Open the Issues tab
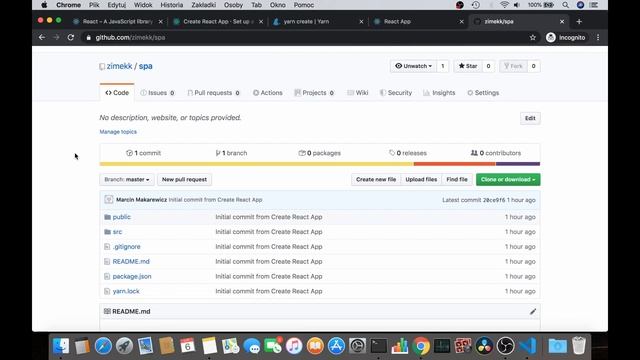The width and height of the screenshot is (640, 360). click(158, 93)
